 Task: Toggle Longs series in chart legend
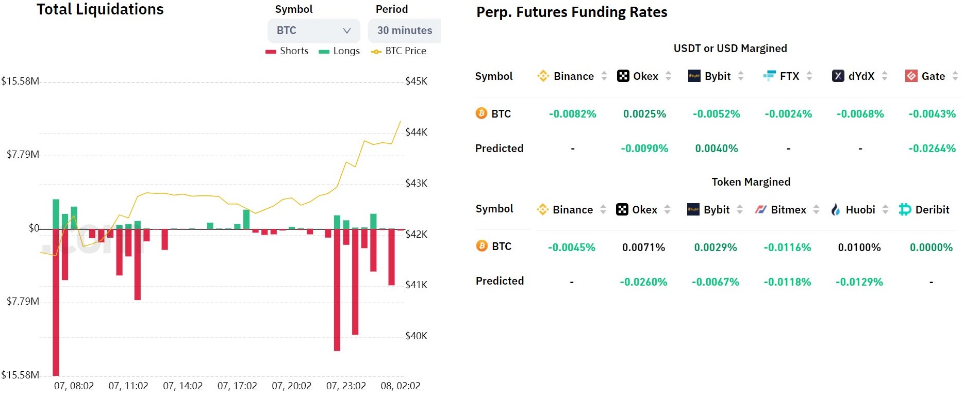(340, 51)
